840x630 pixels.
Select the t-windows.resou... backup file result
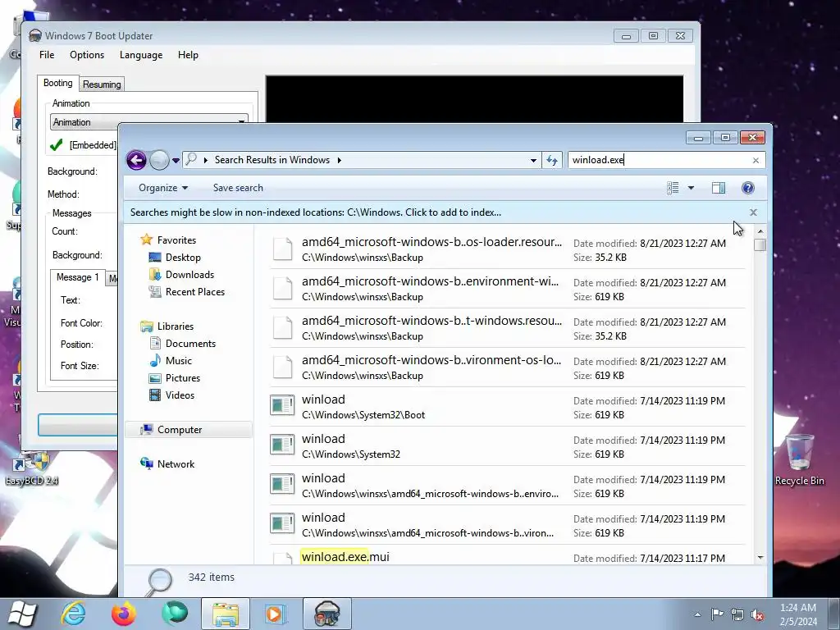(x=507, y=328)
